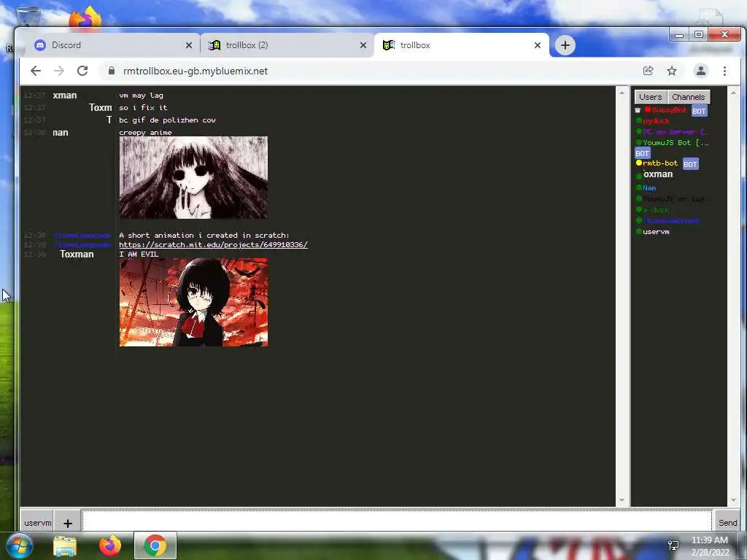Click the padlock site info icon
Viewport: 747px width, 560px height.
pyautogui.click(x=112, y=71)
